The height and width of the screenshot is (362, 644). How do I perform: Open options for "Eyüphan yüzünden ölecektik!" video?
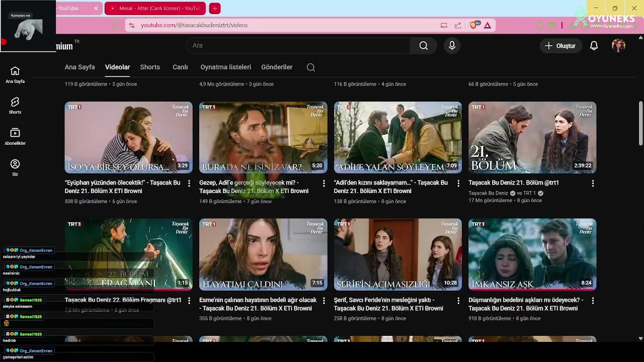[x=189, y=184]
